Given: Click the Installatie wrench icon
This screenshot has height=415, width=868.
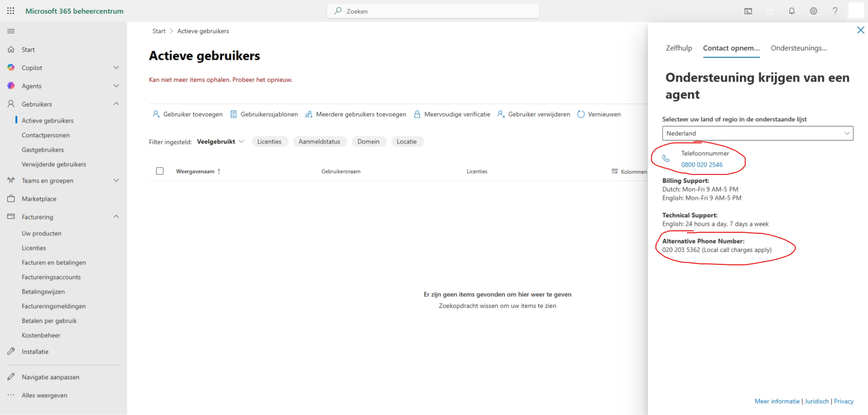Looking at the screenshot, I should 11,351.
